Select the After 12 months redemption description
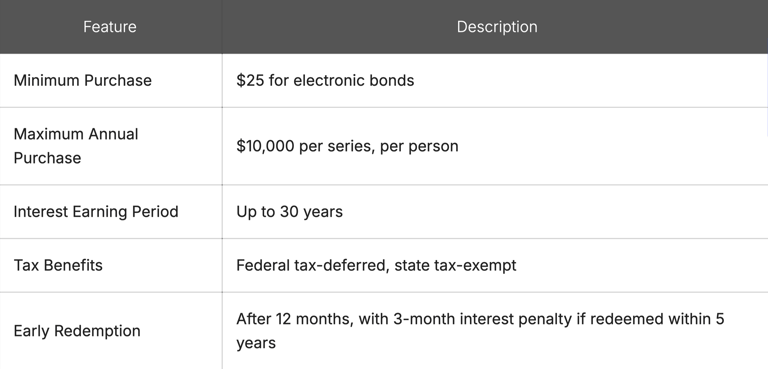The width and height of the screenshot is (768, 369). [480, 331]
